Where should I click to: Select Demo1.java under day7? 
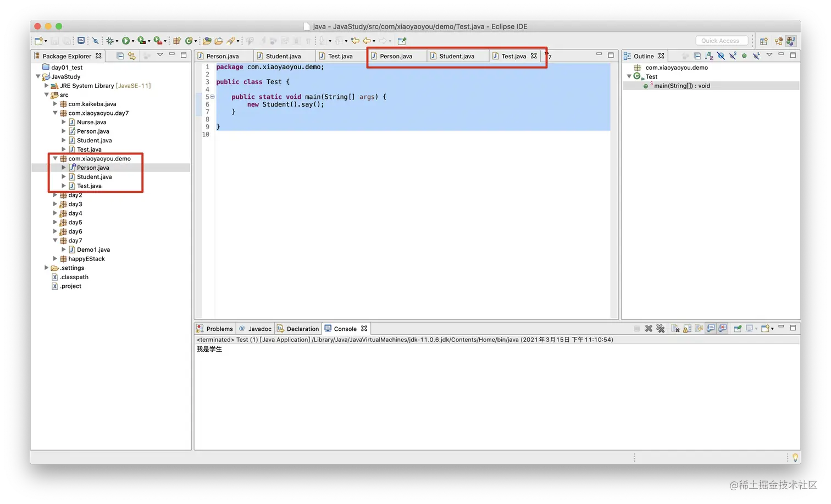(x=93, y=250)
